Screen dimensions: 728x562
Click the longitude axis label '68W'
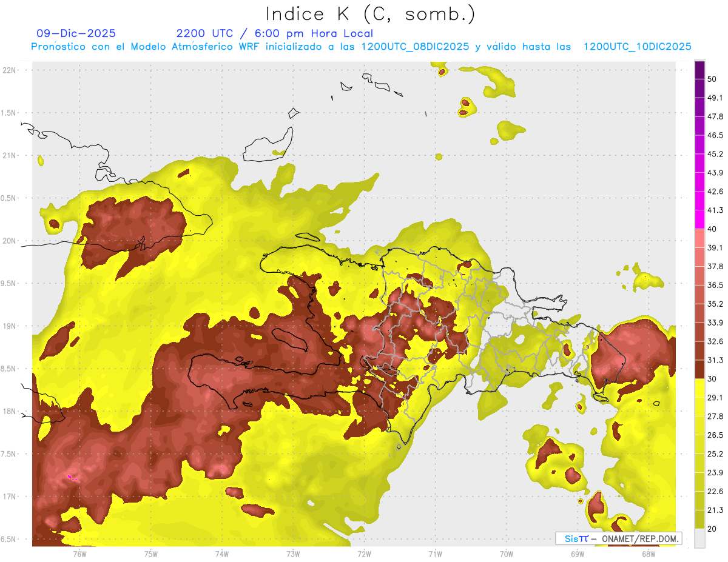tap(649, 554)
